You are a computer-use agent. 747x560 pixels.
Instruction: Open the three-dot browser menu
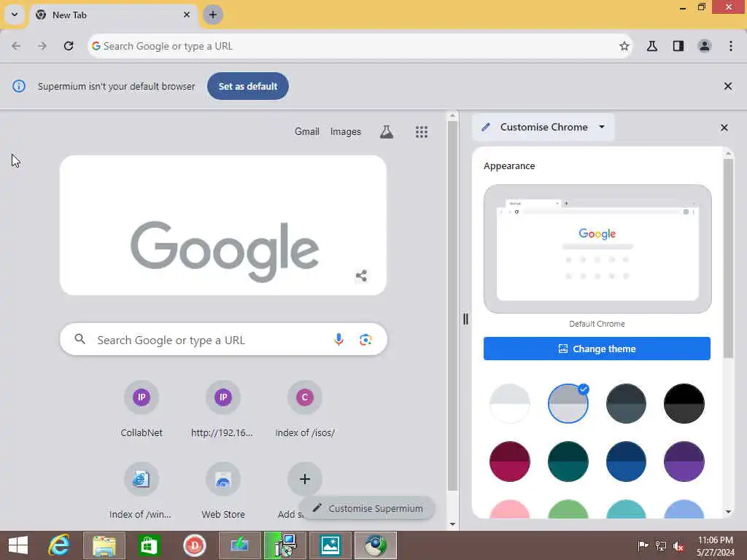pyautogui.click(x=731, y=46)
